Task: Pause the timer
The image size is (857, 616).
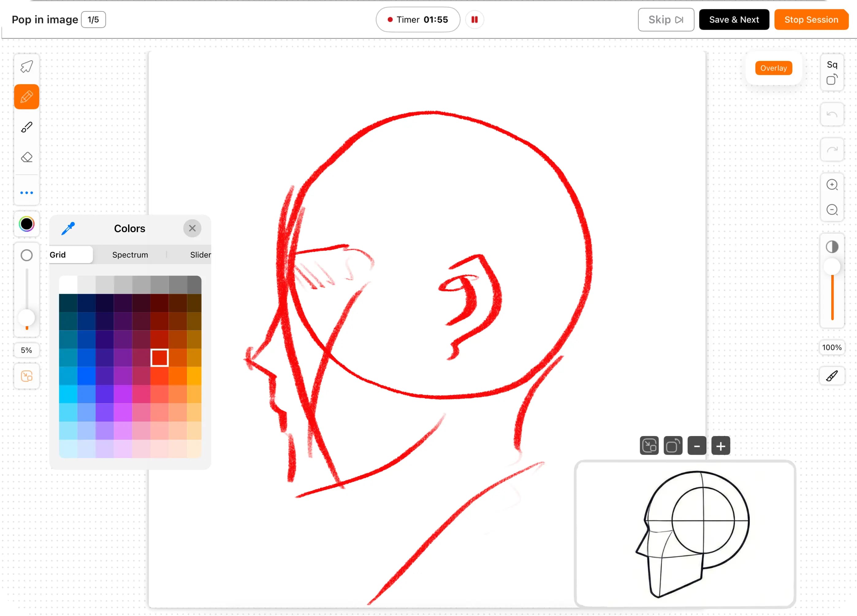Action: coord(474,19)
